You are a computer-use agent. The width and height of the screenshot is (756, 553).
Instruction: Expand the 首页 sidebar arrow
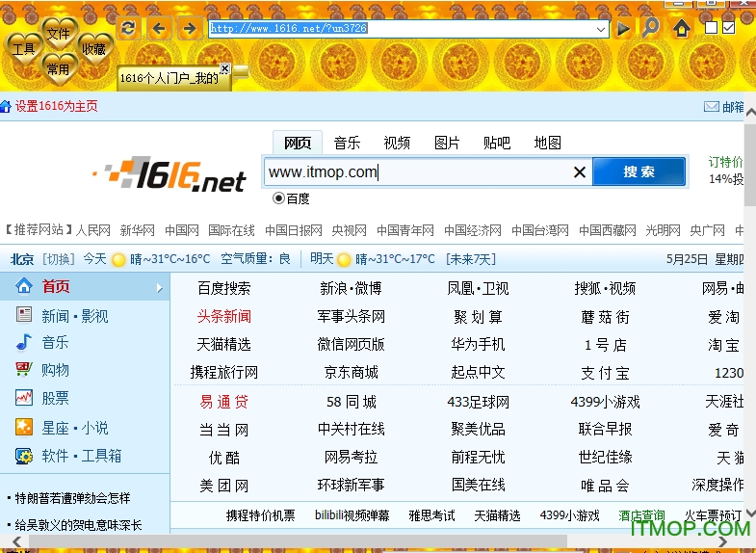(x=160, y=288)
